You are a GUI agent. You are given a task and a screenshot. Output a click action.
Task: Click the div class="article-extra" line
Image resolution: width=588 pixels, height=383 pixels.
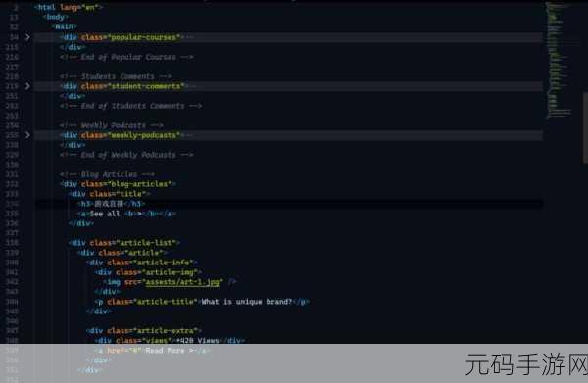pyautogui.click(x=144, y=330)
